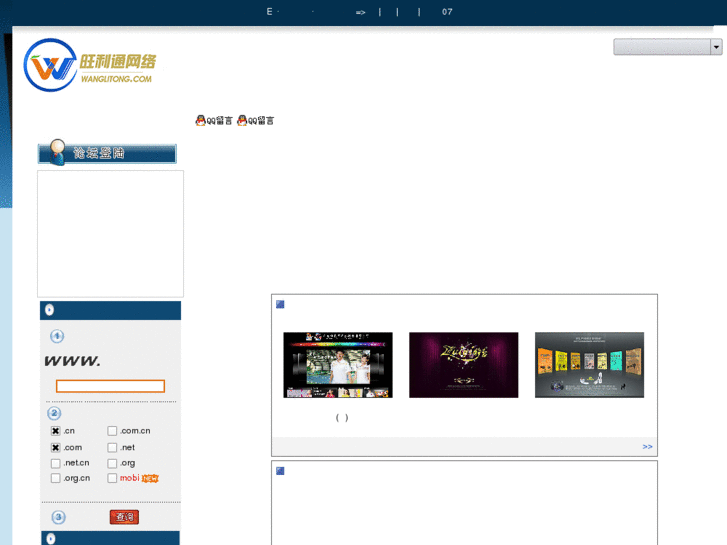This screenshot has width=727, height=545.
Task: Click blue square icon in second showcase panel
Action: 280,471
